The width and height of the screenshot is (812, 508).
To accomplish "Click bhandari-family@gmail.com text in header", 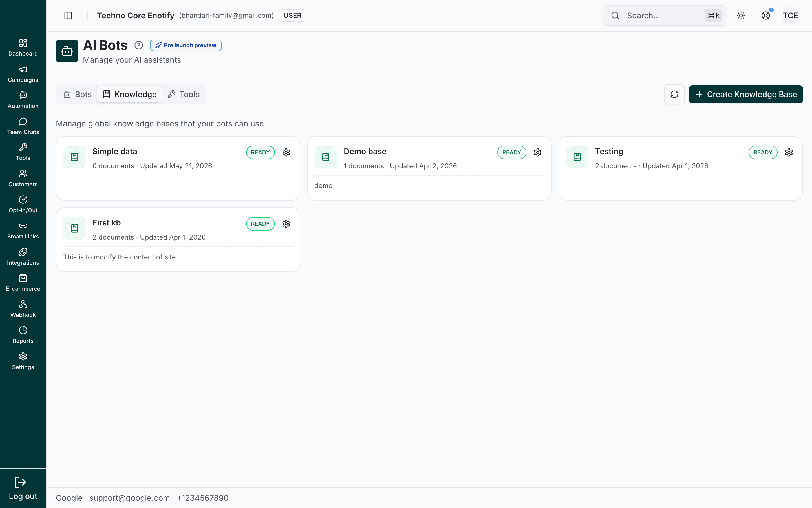I will (226, 16).
